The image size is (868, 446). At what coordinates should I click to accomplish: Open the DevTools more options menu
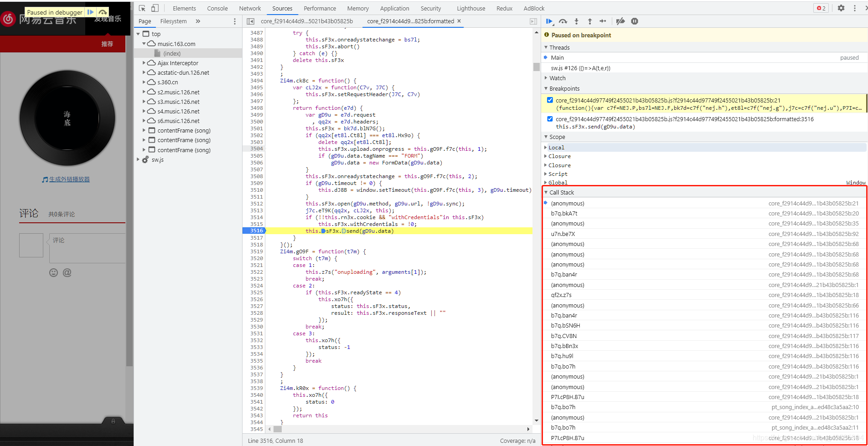click(854, 8)
